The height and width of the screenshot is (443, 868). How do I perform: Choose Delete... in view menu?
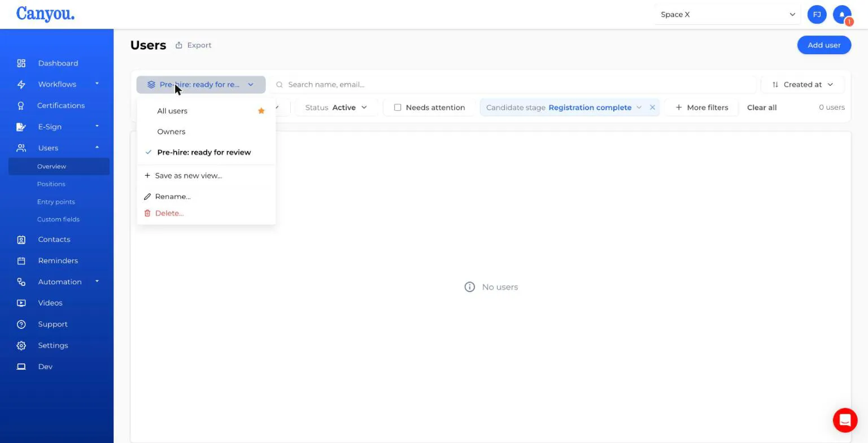coord(206,213)
